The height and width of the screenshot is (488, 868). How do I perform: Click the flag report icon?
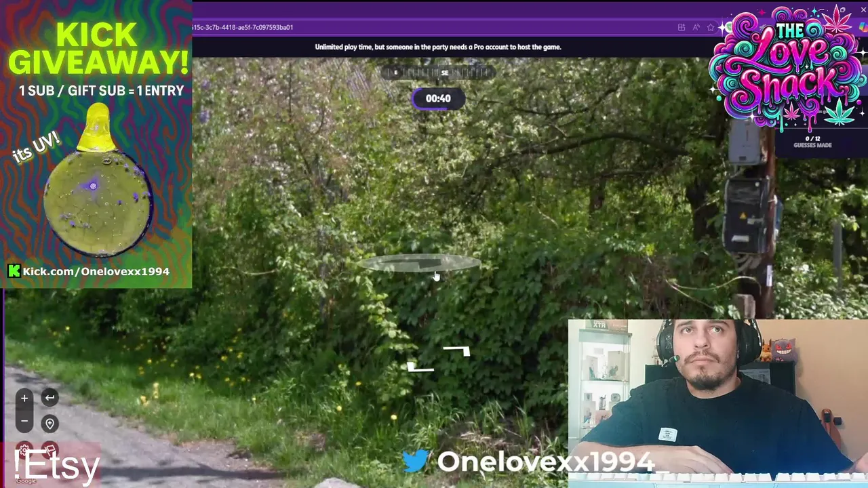[x=50, y=450]
